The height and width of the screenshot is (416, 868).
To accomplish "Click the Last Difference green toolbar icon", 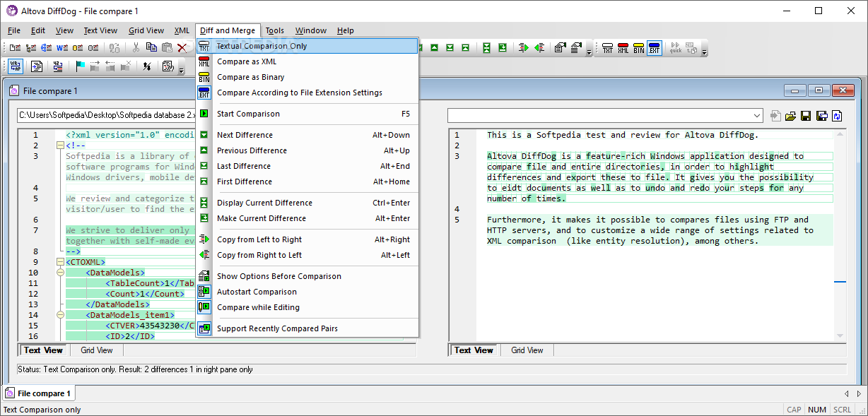I will (x=450, y=48).
